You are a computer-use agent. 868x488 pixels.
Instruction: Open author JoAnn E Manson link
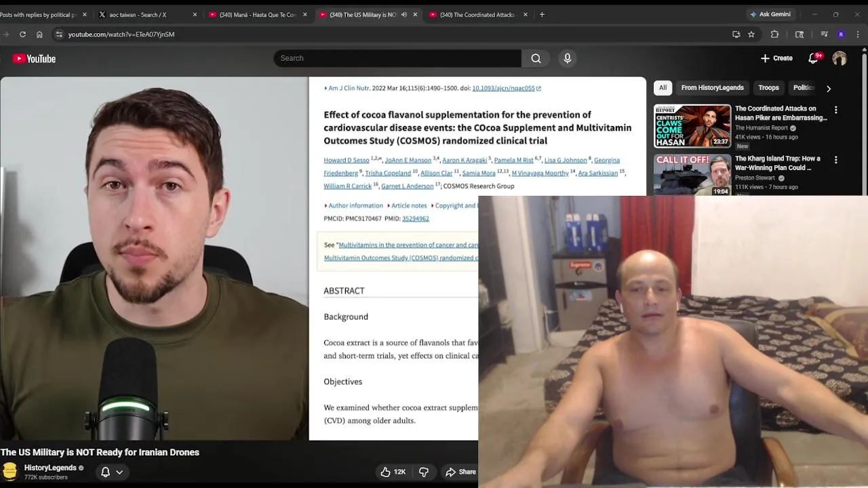tap(408, 161)
